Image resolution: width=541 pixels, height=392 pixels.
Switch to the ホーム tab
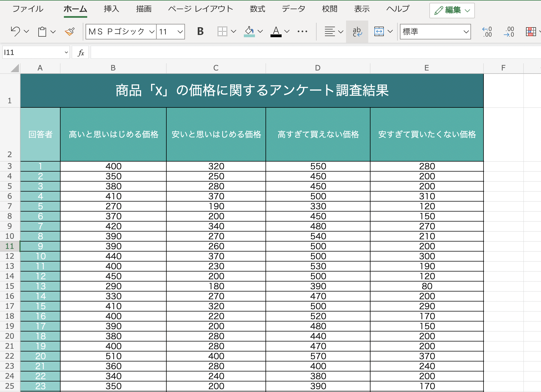(x=75, y=9)
